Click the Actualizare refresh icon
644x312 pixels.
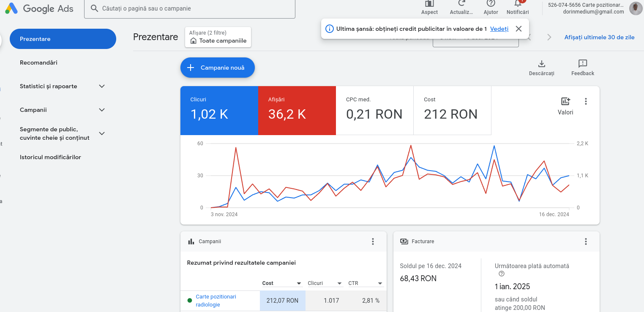pyautogui.click(x=461, y=4)
